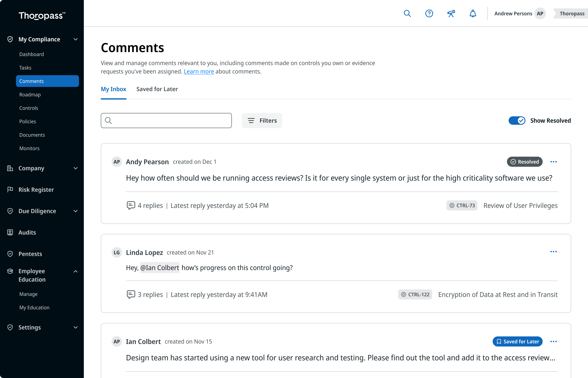Click Andy Pearson's access reviews comment text
This screenshot has height=378, width=588.
click(x=339, y=178)
